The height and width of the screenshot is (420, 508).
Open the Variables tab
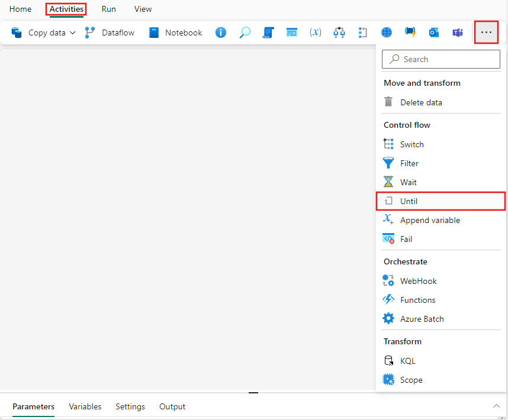tap(85, 406)
